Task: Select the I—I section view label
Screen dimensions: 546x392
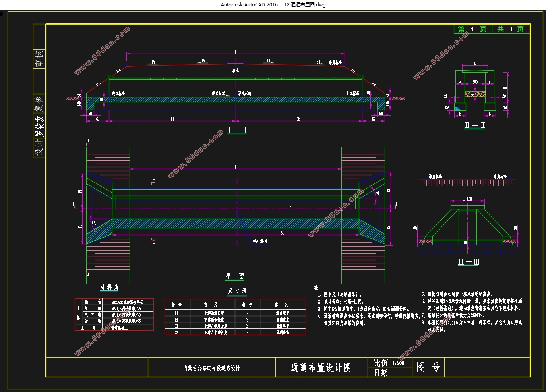Action: pyautogui.click(x=237, y=130)
